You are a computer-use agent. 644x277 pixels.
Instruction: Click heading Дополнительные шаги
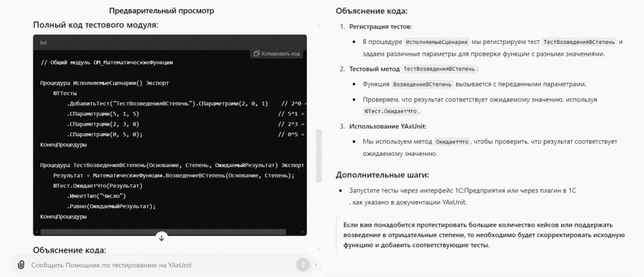click(x=382, y=175)
